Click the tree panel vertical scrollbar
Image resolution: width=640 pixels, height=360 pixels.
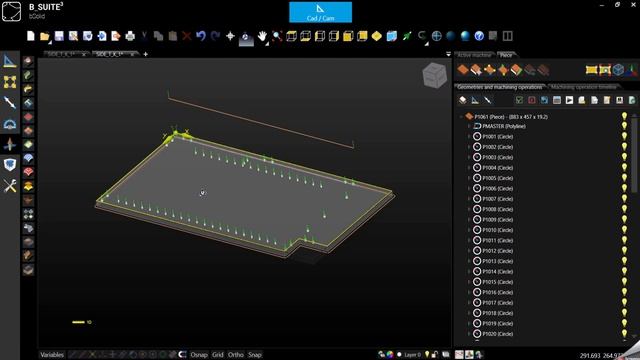[634, 155]
